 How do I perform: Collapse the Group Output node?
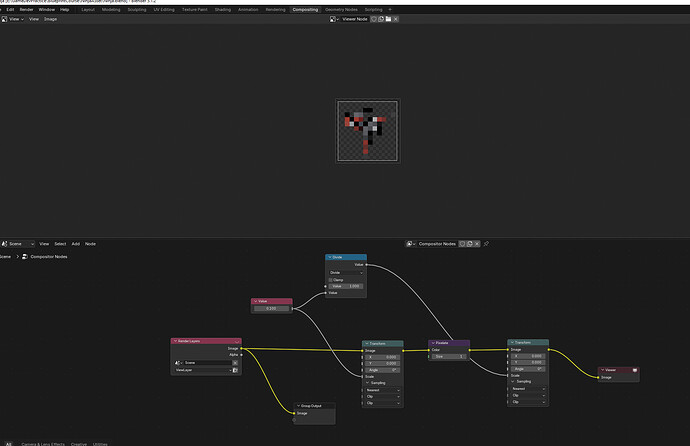(298, 406)
